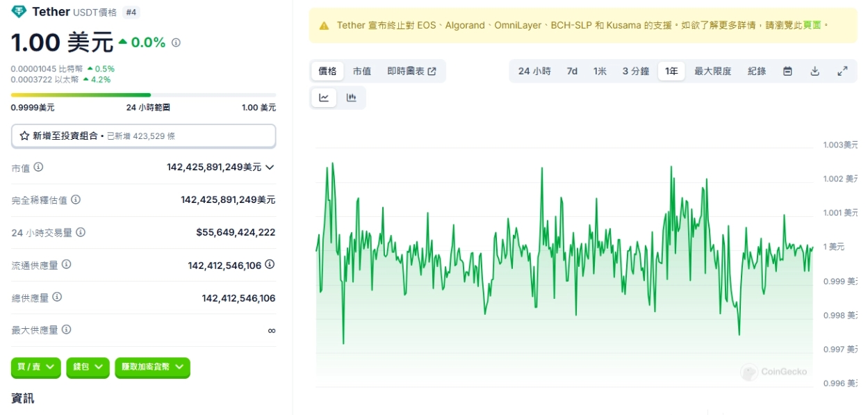The height and width of the screenshot is (415, 868).
Task: Select the 24 小時 time range
Action: point(534,71)
